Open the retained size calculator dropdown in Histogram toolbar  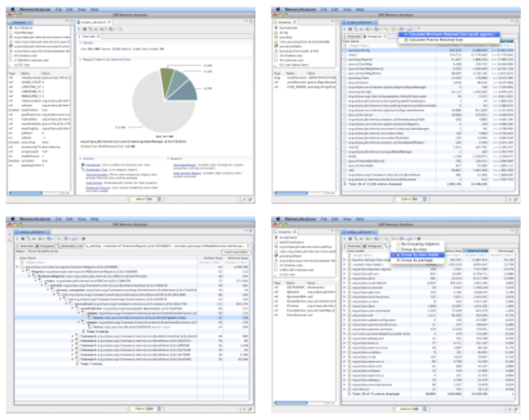coord(402,29)
